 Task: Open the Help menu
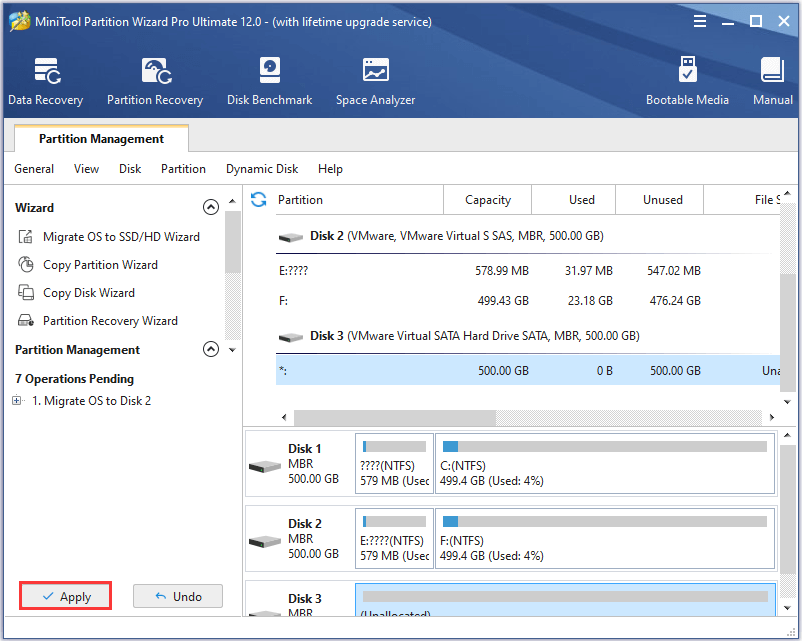[x=330, y=169]
